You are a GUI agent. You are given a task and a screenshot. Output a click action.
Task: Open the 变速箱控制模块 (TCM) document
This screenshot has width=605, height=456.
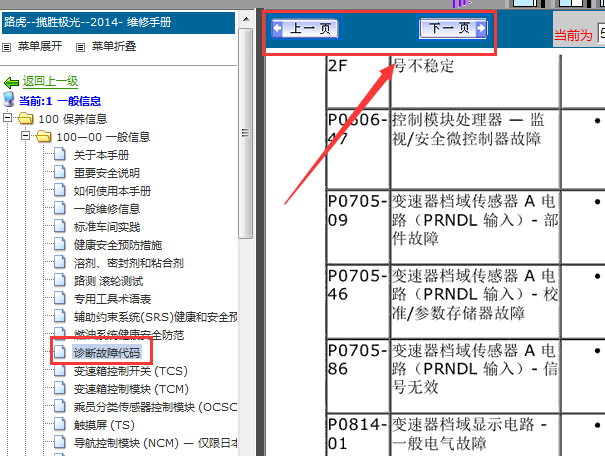coord(131,389)
